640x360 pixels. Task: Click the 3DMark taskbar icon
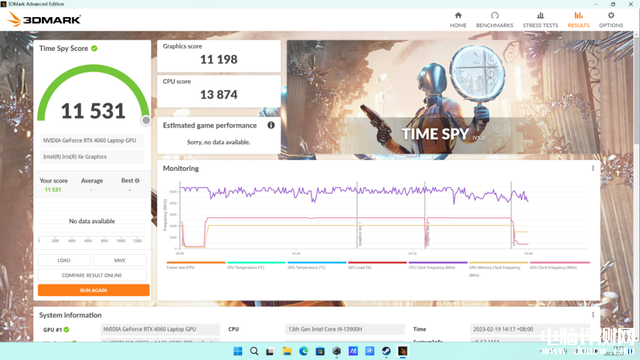tap(402, 351)
